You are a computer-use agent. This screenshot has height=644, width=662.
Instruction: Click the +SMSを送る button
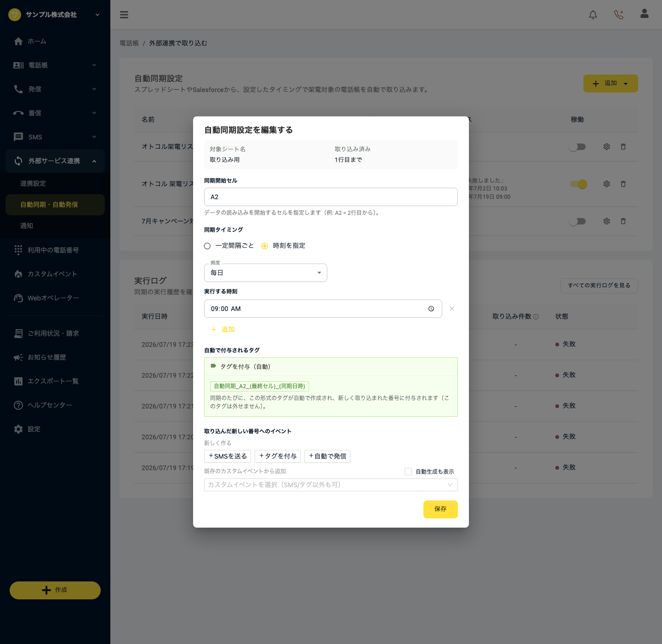(228, 456)
